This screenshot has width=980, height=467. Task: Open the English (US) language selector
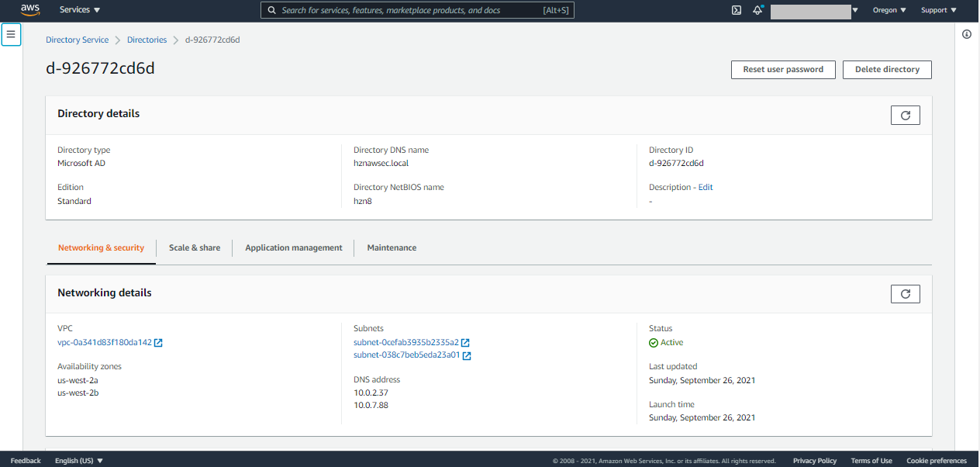point(78,460)
